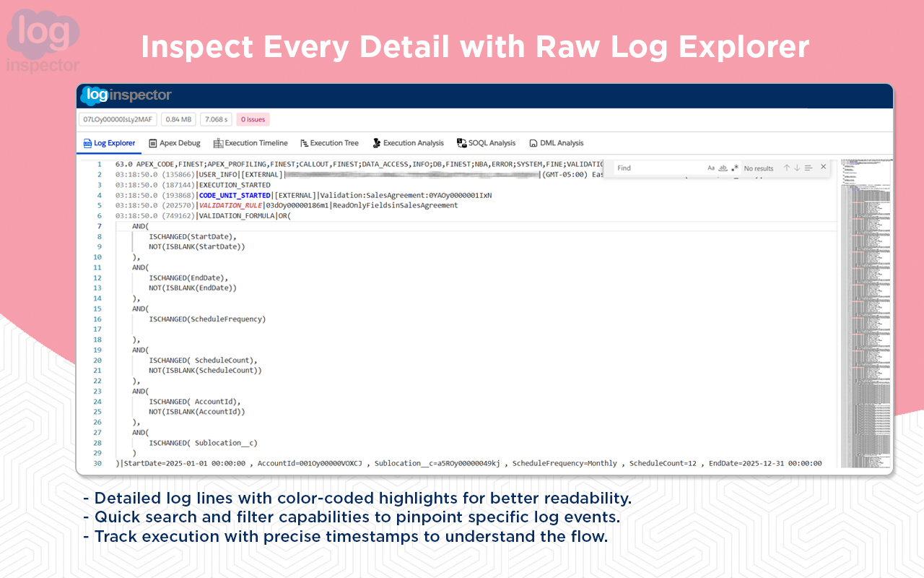Click ISCHANGED( ScheduleCount) on line 20
924x578 pixels.
(x=203, y=360)
